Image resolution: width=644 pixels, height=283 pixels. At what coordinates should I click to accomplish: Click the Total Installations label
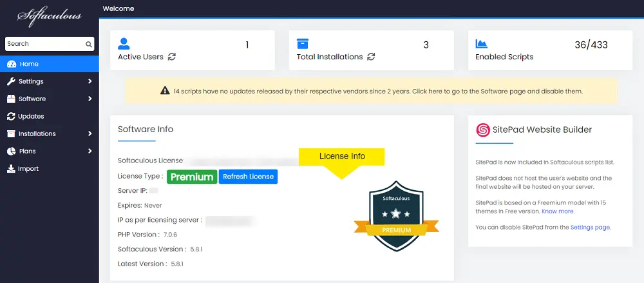tap(330, 57)
